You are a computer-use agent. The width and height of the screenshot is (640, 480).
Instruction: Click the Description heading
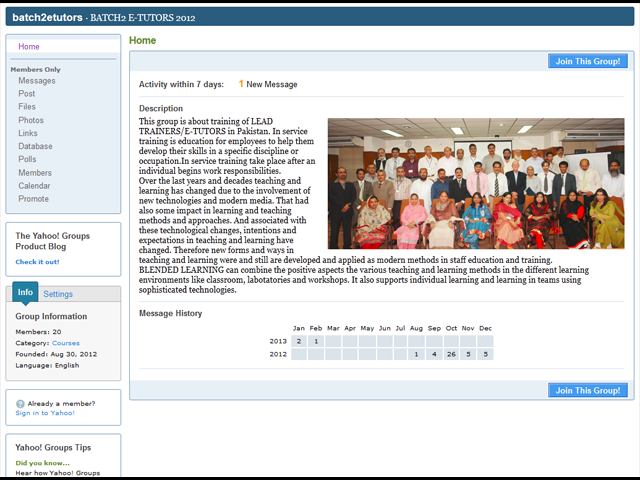coord(161,109)
